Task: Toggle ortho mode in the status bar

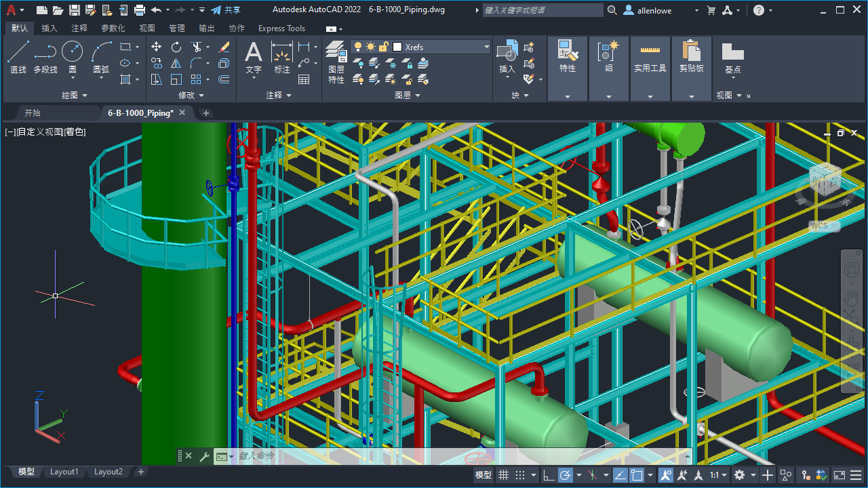Action: (548, 474)
